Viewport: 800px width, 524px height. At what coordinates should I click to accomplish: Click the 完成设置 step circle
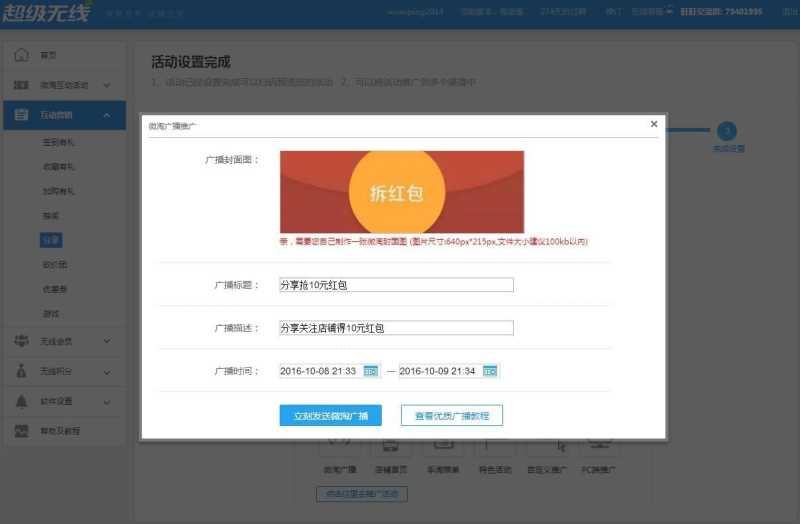(x=727, y=131)
